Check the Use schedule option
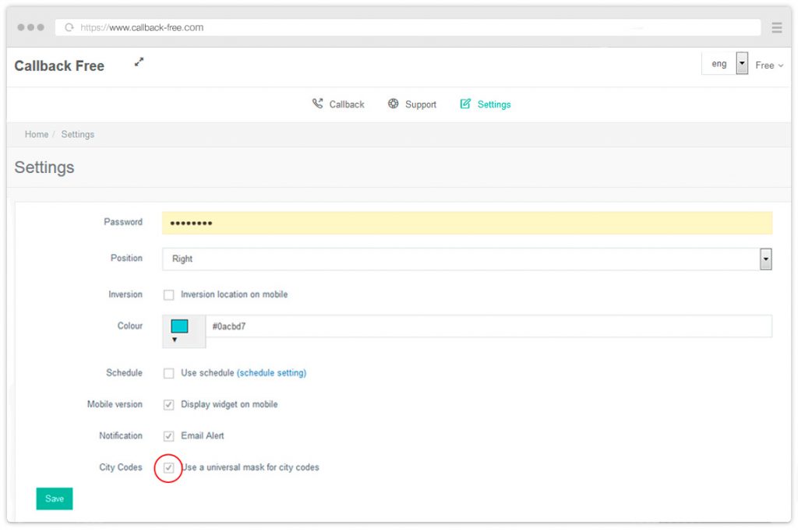The width and height of the screenshot is (798, 532). 168,373
